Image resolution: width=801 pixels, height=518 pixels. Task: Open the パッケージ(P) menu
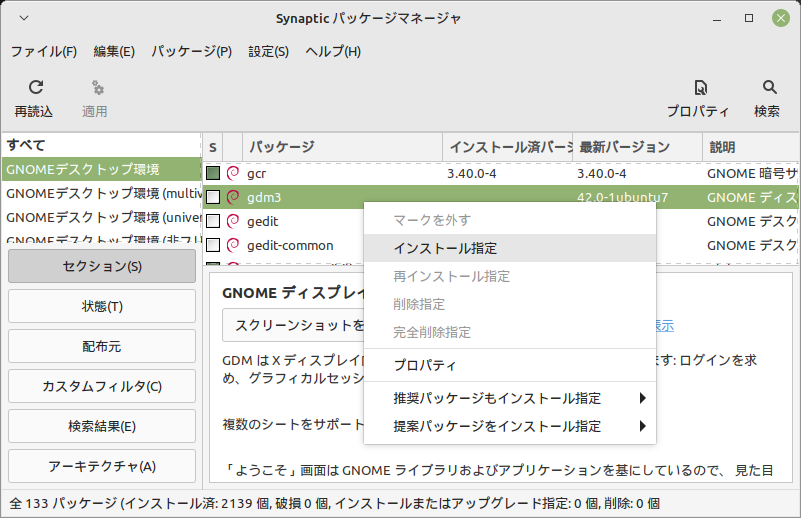(192, 52)
